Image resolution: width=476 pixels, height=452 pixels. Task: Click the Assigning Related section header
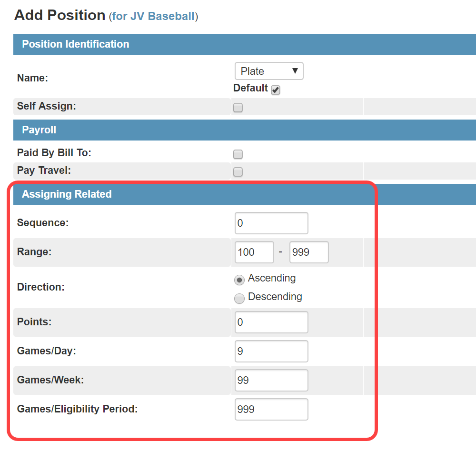tap(245, 194)
